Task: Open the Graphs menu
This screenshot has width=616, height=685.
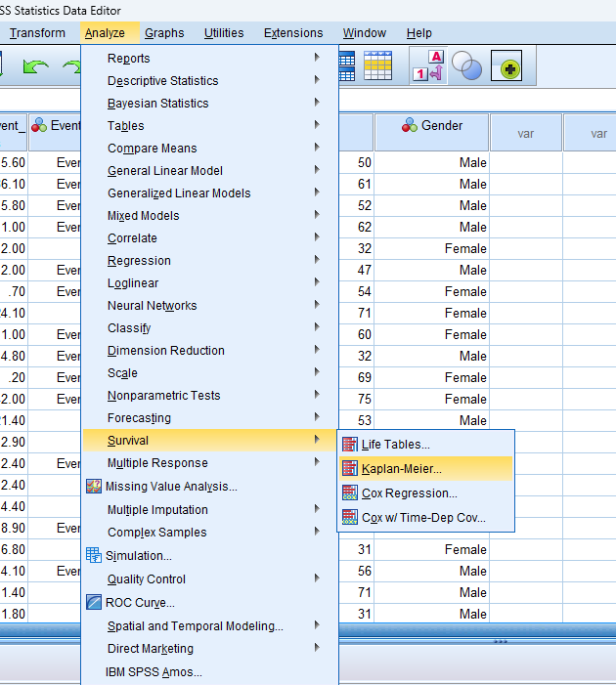Action: (164, 33)
